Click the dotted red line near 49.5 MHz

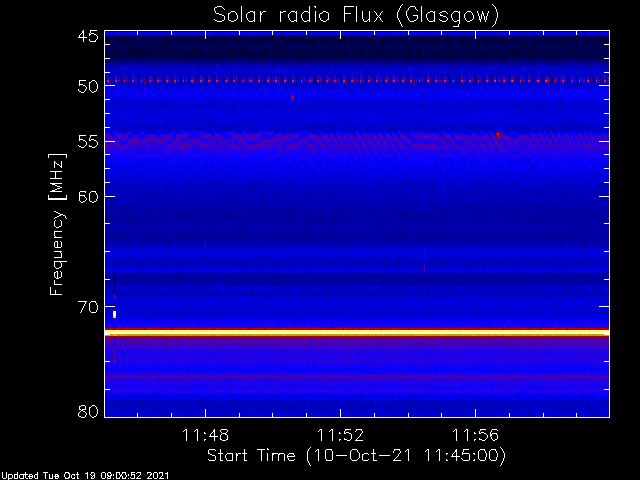coord(357,80)
